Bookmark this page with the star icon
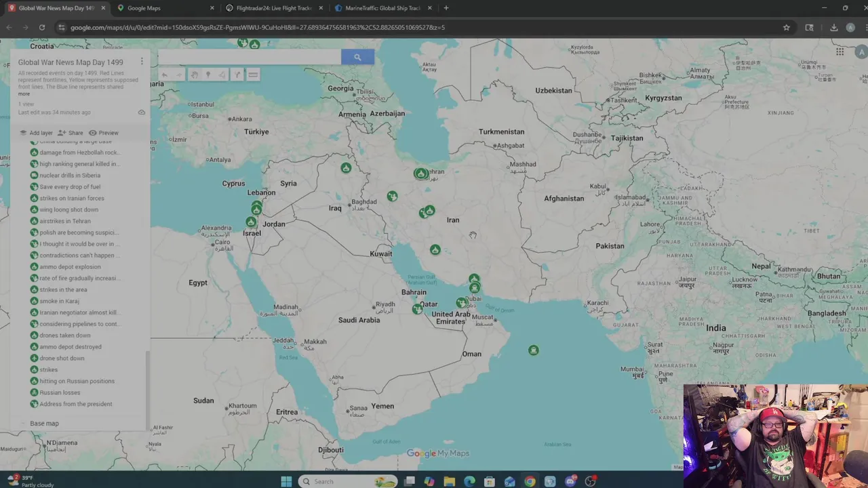The image size is (868, 488). click(x=787, y=27)
